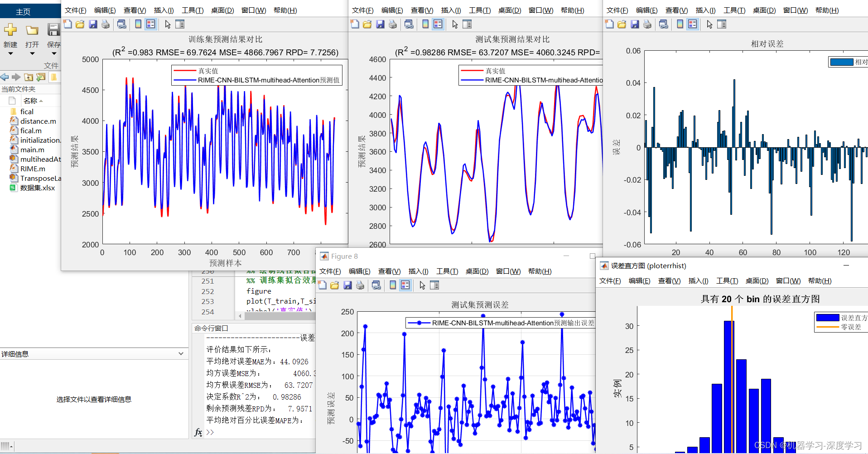Print the 测试集预测结果对比 figure
The image size is (868, 454).
pos(393,24)
